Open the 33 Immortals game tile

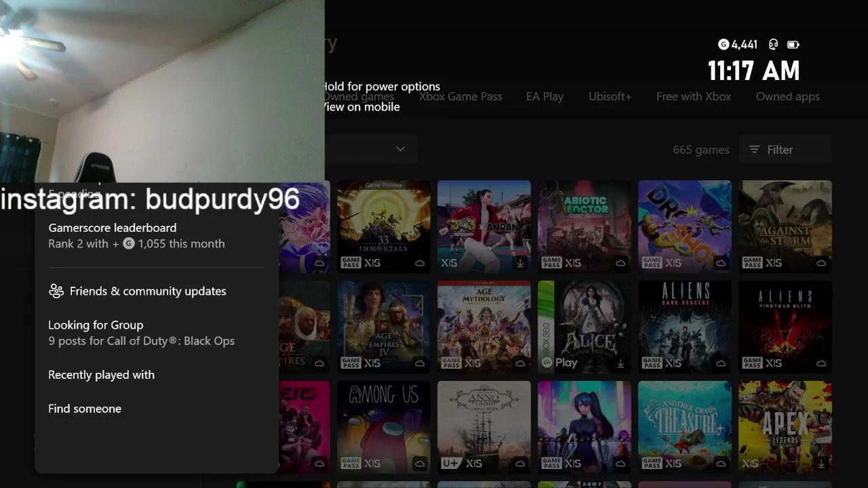tap(384, 226)
